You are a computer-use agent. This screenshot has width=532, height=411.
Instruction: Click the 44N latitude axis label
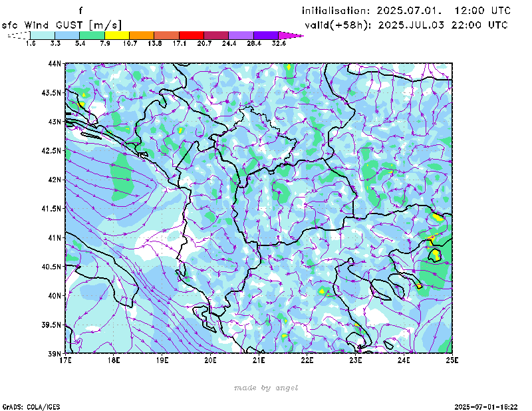coord(54,64)
